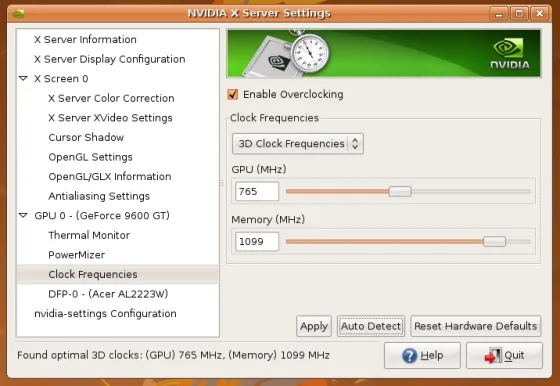Select GPU 0 - (GeForce 9600 GT)

tap(102, 216)
